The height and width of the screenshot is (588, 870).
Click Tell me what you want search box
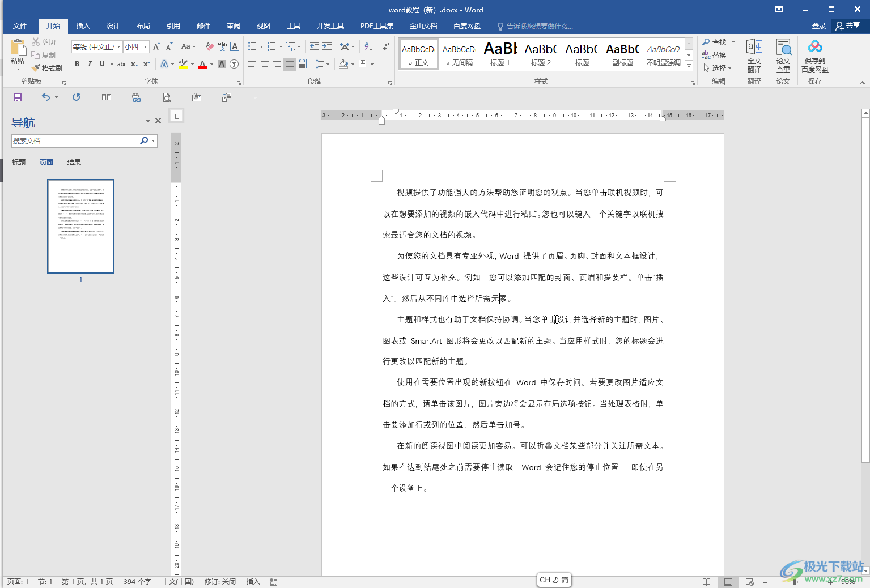coord(534,27)
